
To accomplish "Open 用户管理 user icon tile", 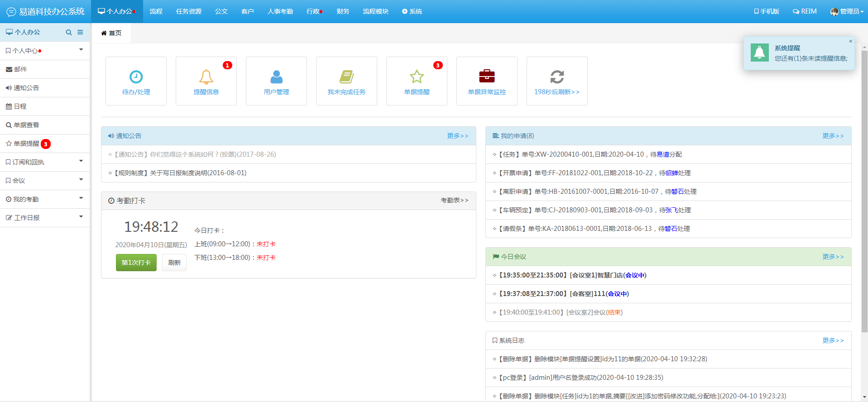I will [276, 77].
